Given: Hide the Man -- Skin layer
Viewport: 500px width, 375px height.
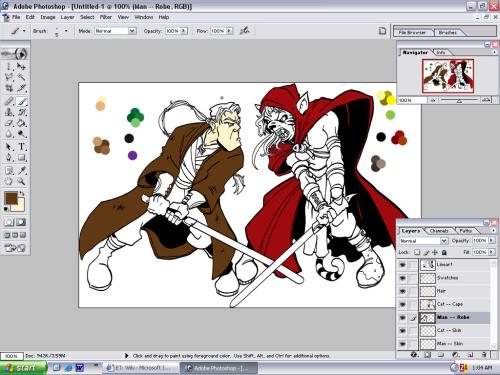Looking at the screenshot, I should point(403,343).
